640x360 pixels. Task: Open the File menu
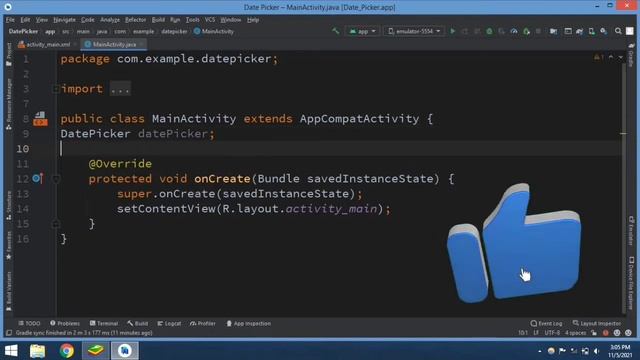point(10,20)
